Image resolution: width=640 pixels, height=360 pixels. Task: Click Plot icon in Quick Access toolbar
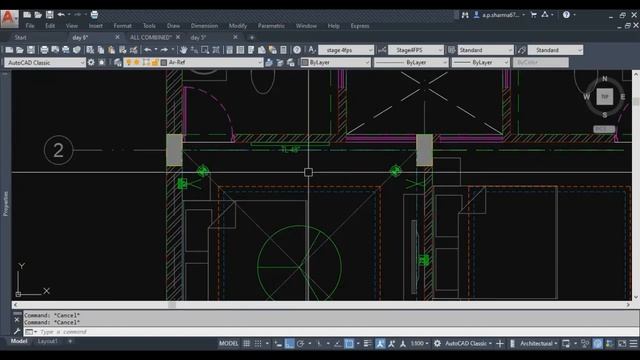[x=94, y=15]
